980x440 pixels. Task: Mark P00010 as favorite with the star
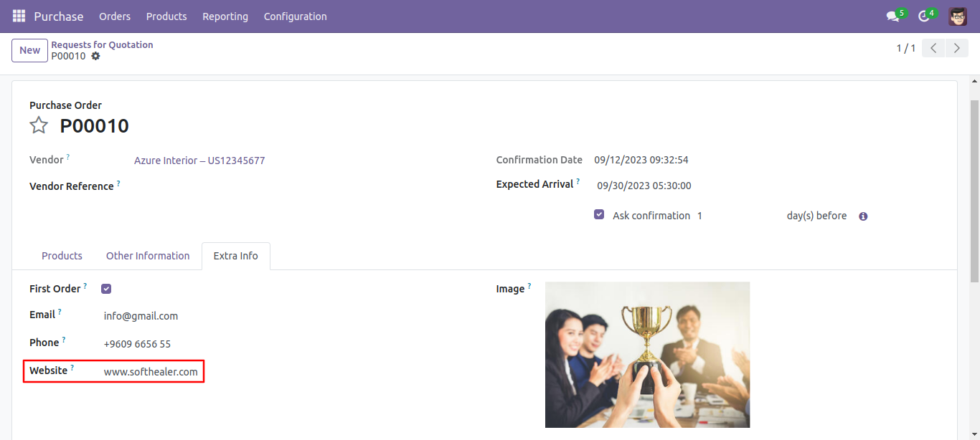tap(39, 125)
